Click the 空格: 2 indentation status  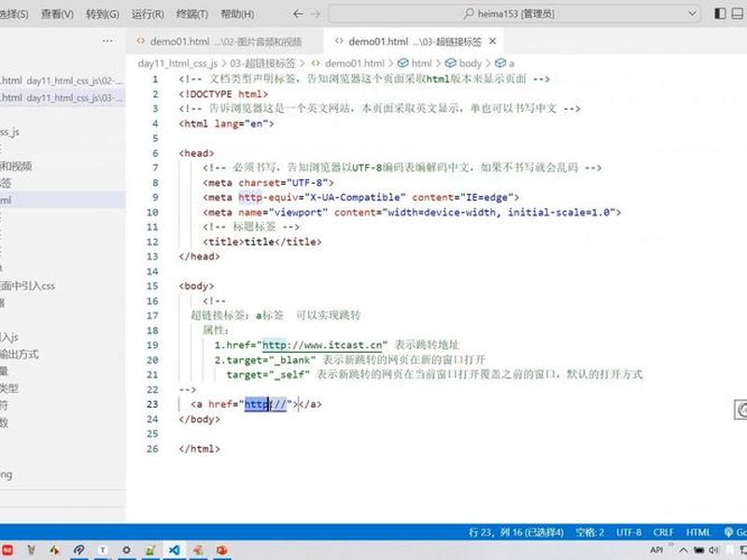[x=590, y=532]
